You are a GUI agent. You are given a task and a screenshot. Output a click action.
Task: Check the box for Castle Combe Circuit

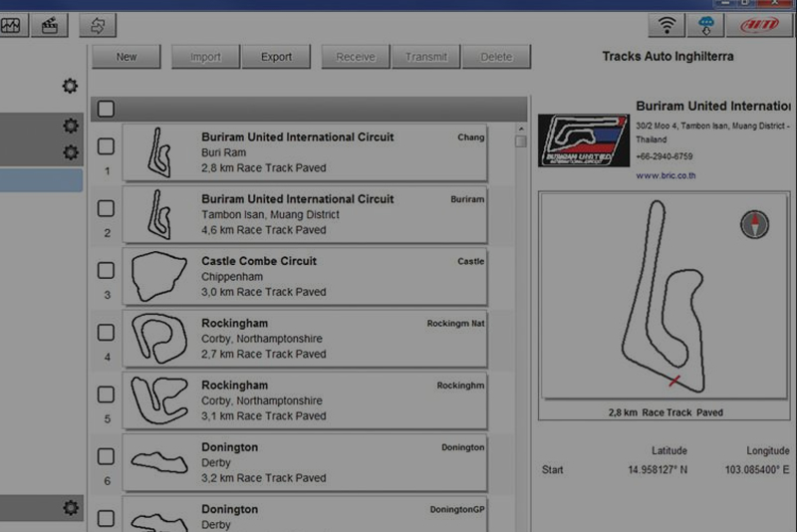pyautogui.click(x=106, y=270)
